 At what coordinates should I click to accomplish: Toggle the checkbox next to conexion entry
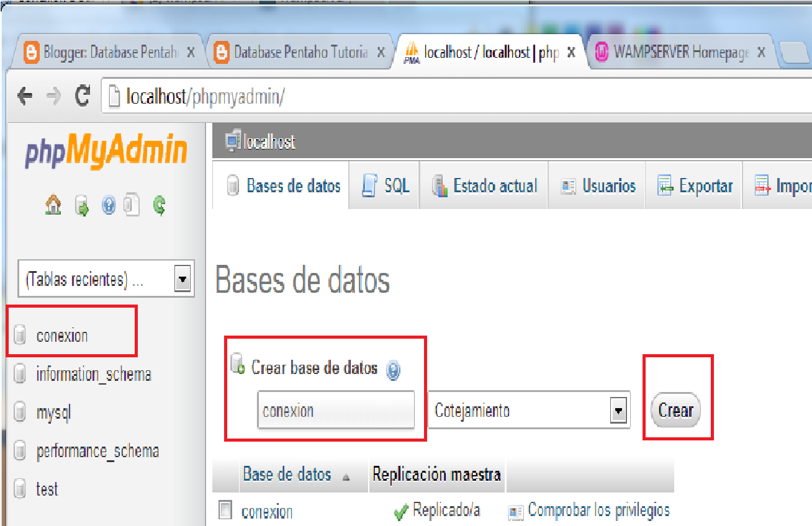(x=226, y=510)
